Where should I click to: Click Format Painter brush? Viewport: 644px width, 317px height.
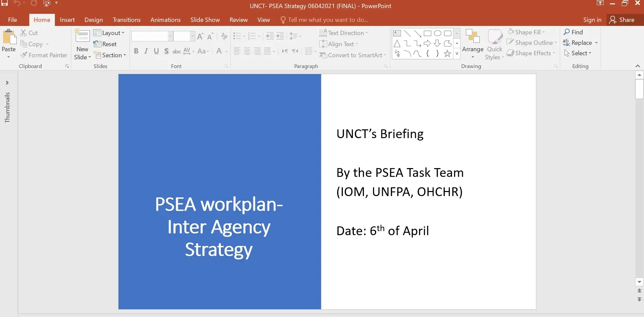tap(23, 55)
